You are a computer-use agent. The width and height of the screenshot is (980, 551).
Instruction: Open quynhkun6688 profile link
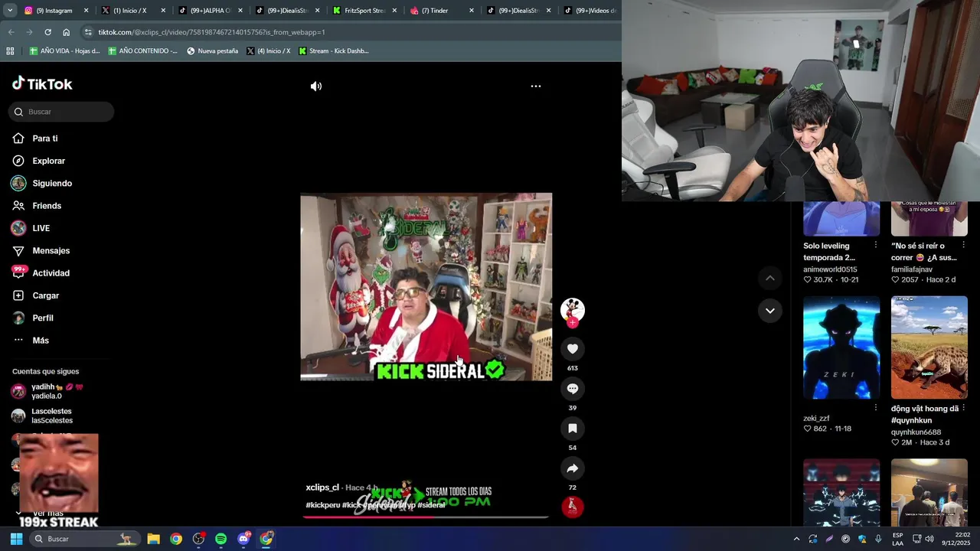[x=916, y=432]
